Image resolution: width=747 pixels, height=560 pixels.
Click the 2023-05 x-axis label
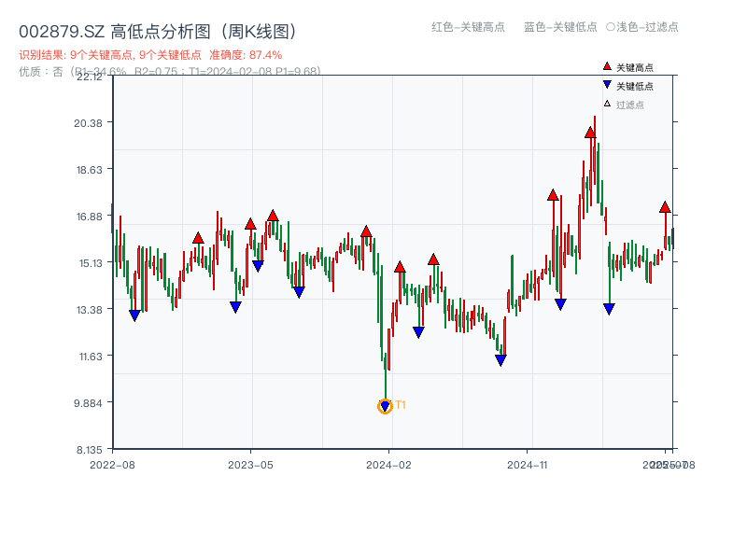250,464
